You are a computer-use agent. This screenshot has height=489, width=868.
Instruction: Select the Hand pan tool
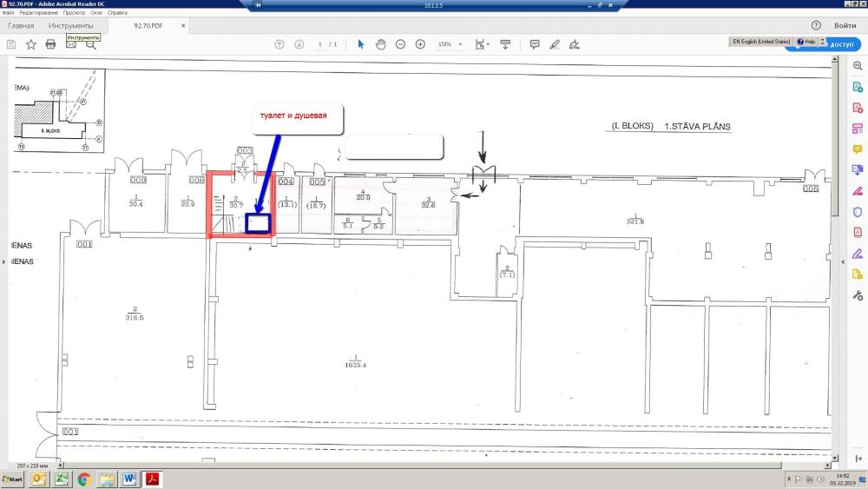pyautogui.click(x=380, y=44)
